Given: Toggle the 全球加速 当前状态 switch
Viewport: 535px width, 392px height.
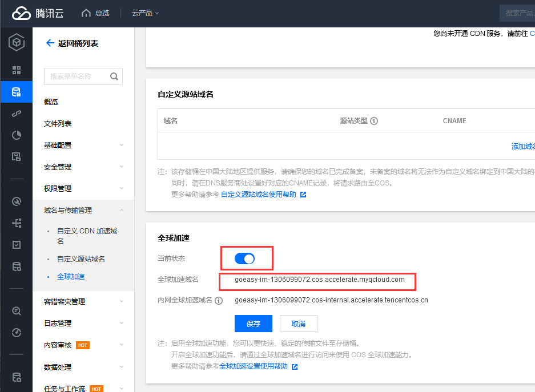Looking at the screenshot, I should click(x=245, y=259).
